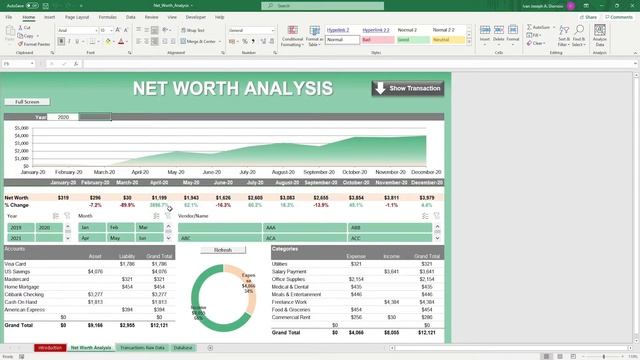Screen dimensions: 640x360
Task: Switch to Page Layout view in status bar
Action: click(560, 356)
